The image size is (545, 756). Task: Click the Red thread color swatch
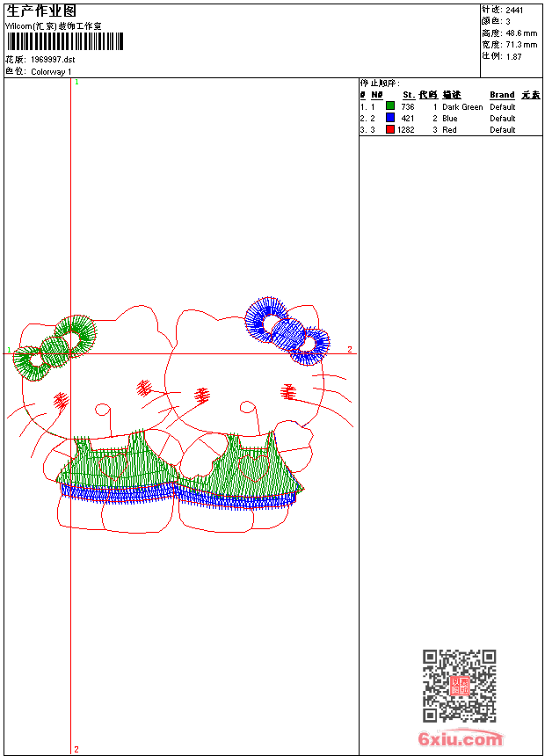pyautogui.click(x=390, y=129)
